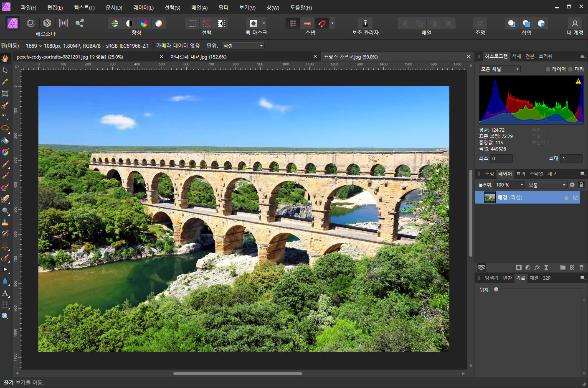This screenshot has height=388, width=588.
Task: Select the Clone stamp tool
Action: (5, 222)
